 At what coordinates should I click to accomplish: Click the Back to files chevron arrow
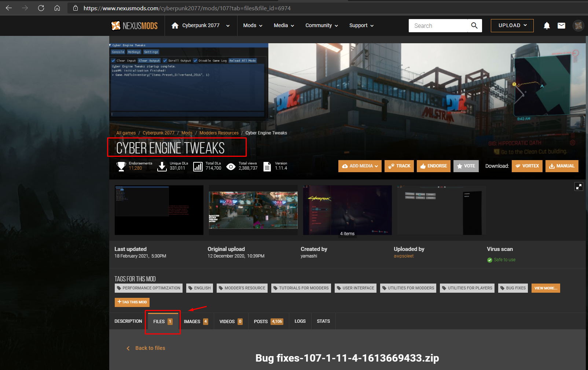point(128,348)
